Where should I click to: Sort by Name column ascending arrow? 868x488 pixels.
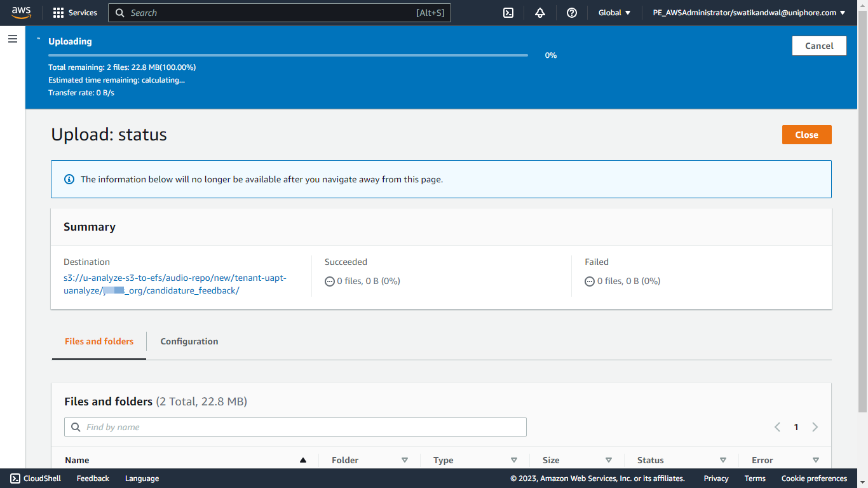tap(303, 460)
